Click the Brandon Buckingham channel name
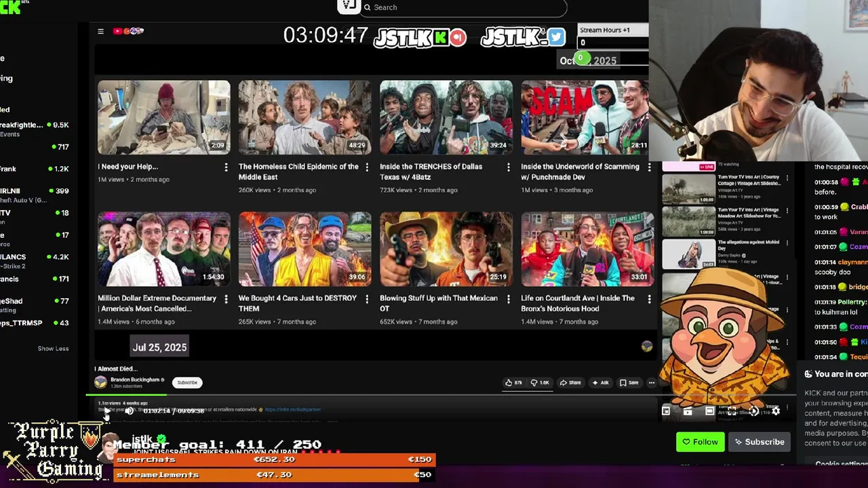 tap(135, 380)
